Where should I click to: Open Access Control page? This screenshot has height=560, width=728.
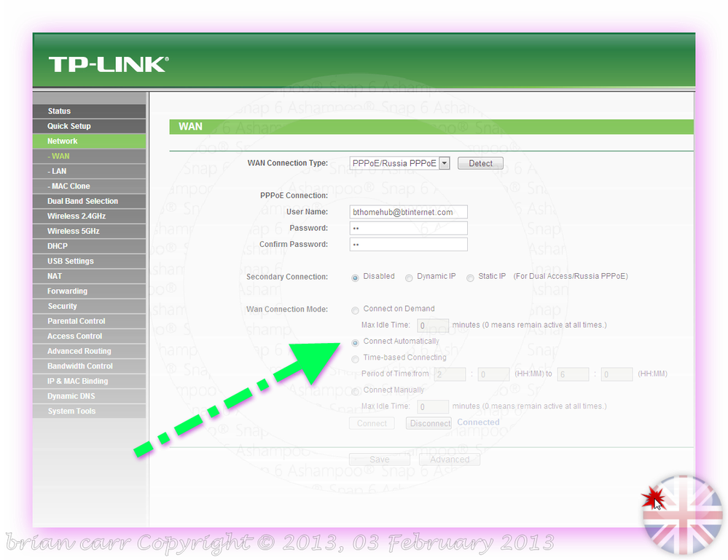pyautogui.click(x=89, y=336)
